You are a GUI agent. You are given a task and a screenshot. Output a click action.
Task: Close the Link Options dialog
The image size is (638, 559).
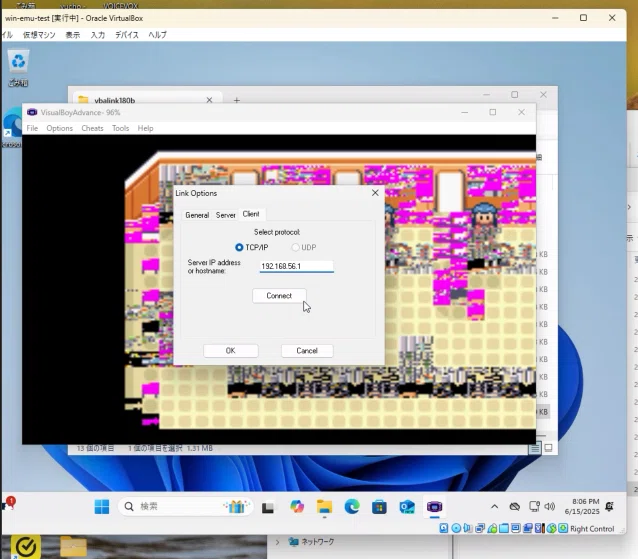click(375, 193)
